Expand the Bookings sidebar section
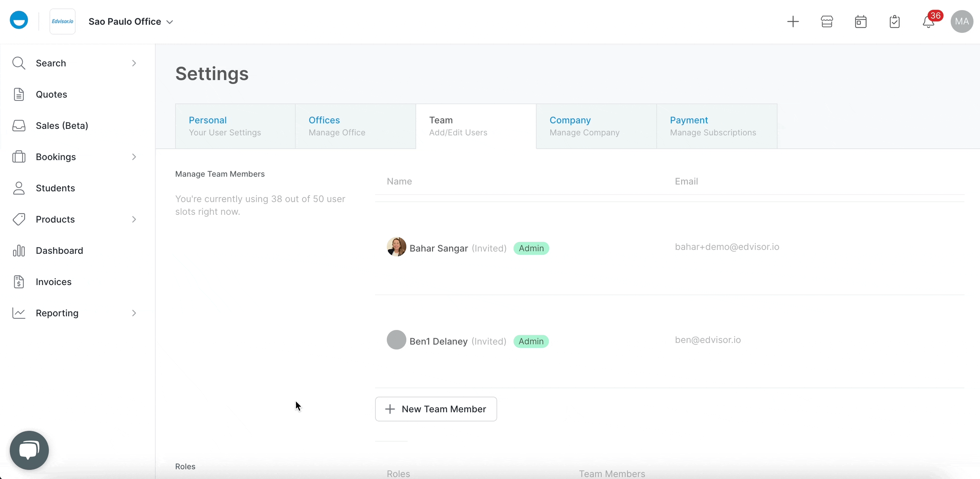The height and width of the screenshot is (479, 980). [x=133, y=157]
